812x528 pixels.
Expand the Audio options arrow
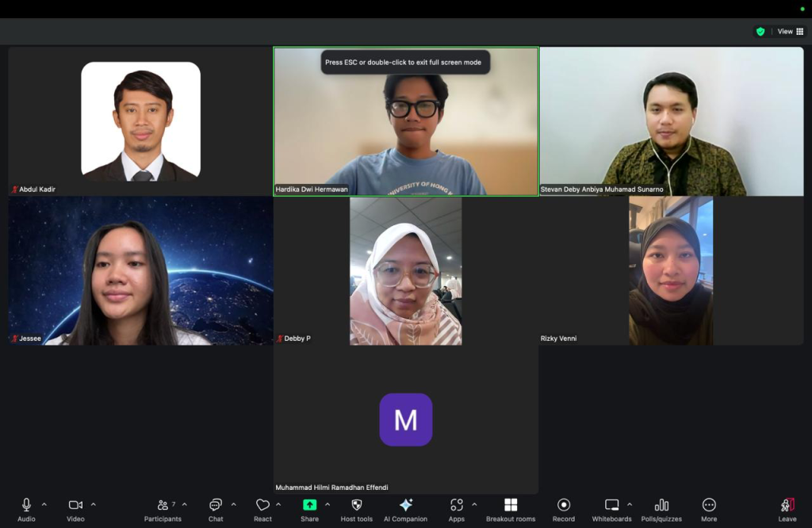[x=44, y=504]
